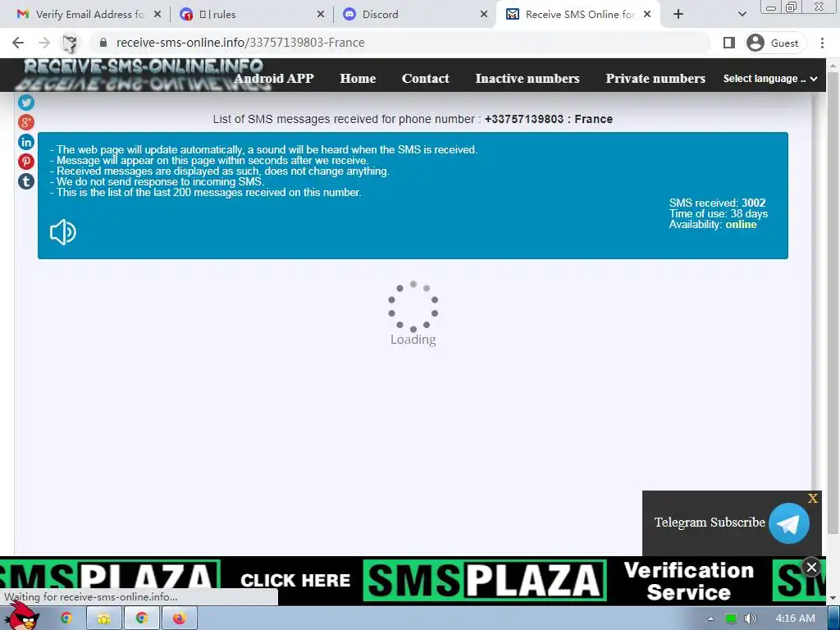Expand the tab search dropdown arrow

[742, 15]
